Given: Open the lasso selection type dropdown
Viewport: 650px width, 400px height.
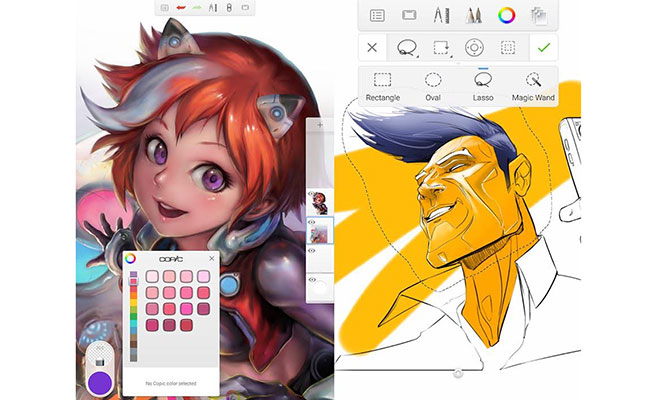Looking at the screenshot, I should click(407, 48).
